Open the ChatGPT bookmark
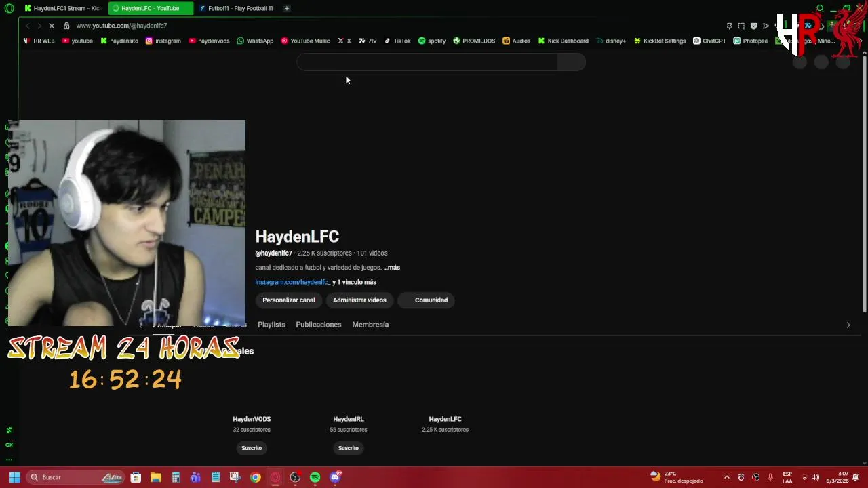868x488 pixels. click(x=709, y=41)
